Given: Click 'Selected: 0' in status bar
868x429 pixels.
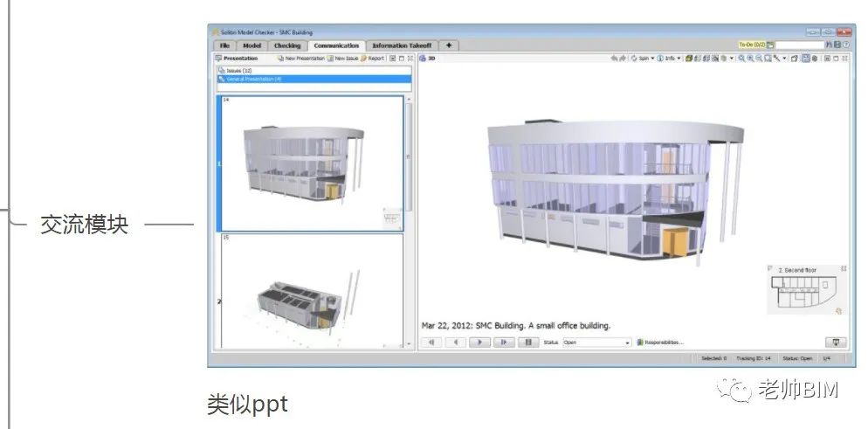Looking at the screenshot, I should tap(714, 359).
